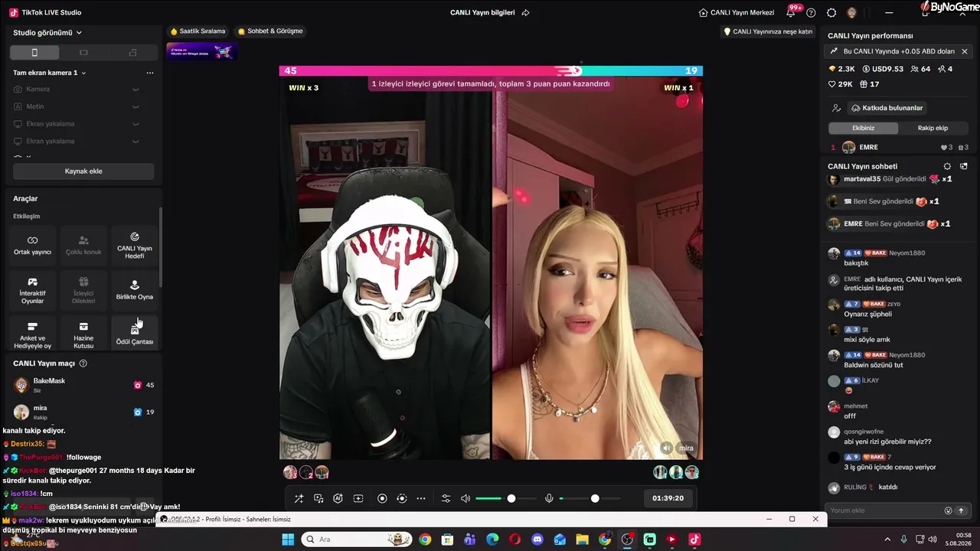This screenshot has width=980, height=551.
Task: Open the magic wand effects tool
Action: (x=299, y=498)
